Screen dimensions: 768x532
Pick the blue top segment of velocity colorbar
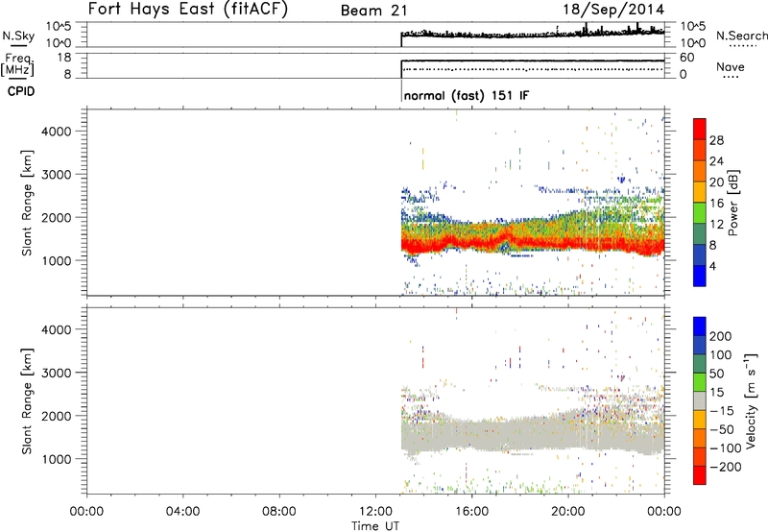(700, 326)
